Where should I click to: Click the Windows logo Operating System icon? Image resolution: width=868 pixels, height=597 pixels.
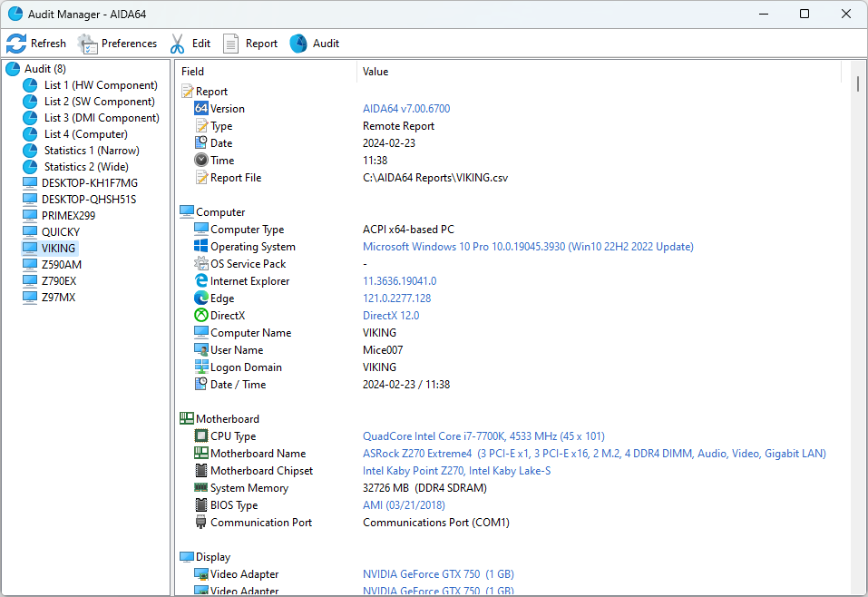(x=201, y=247)
